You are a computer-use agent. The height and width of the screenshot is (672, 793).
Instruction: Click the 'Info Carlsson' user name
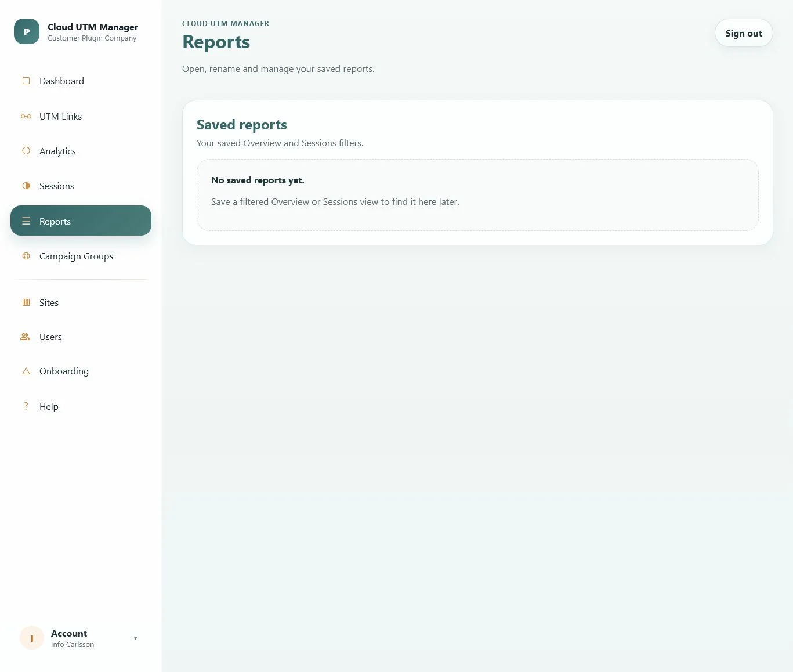[73, 645]
